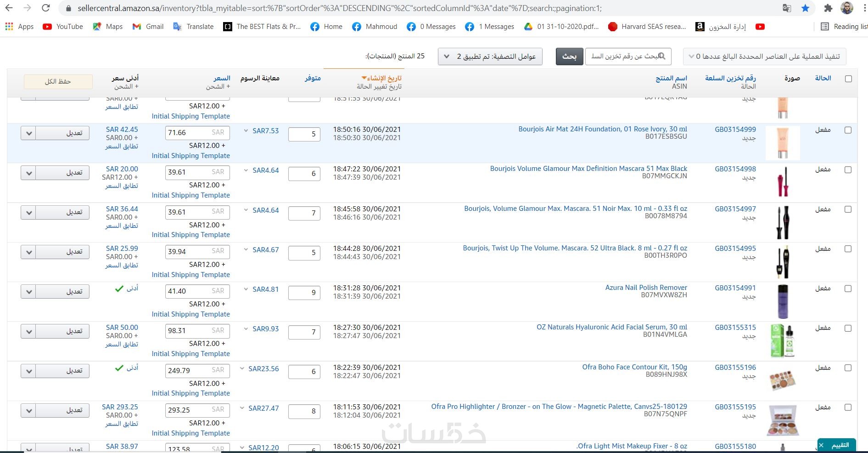The height and width of the screenshot is (453, 868).
Task: Open the Mahmoud Facebook bookmark
Action: coord(375,27)
